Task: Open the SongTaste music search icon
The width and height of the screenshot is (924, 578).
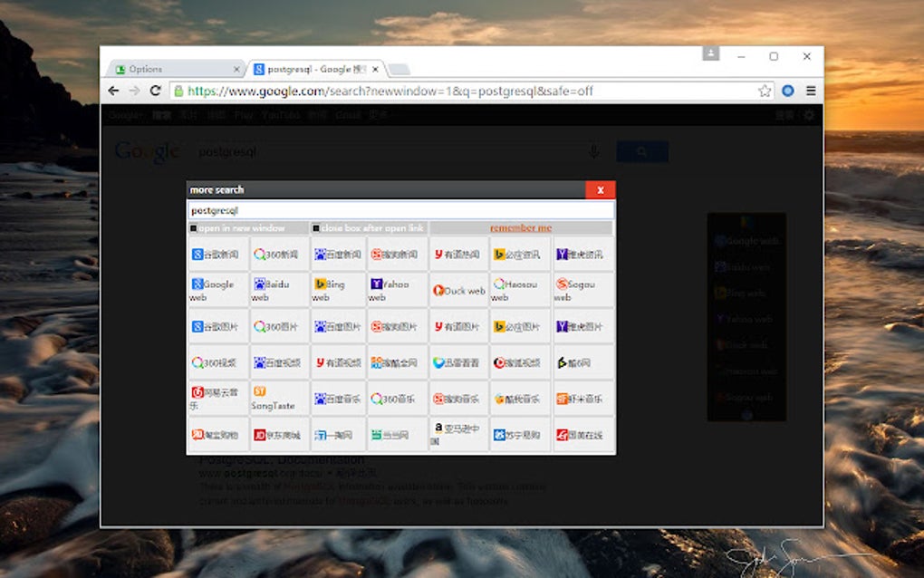Action: coord(277,399)
